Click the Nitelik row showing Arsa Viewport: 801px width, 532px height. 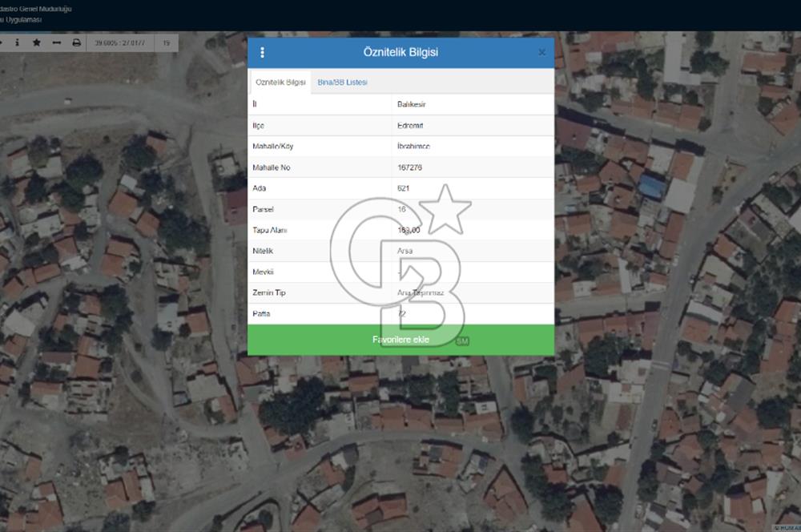pyautogui.click(x=400, y=251)
